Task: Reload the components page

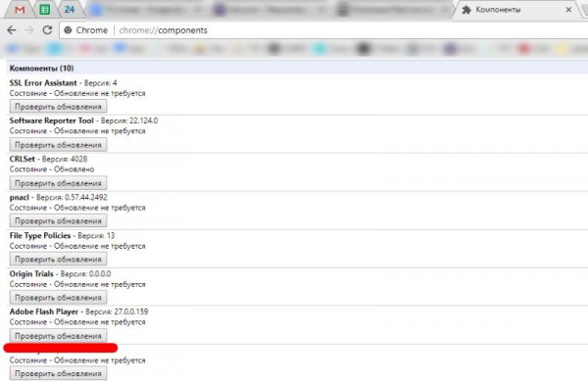Action: point(47,30)
